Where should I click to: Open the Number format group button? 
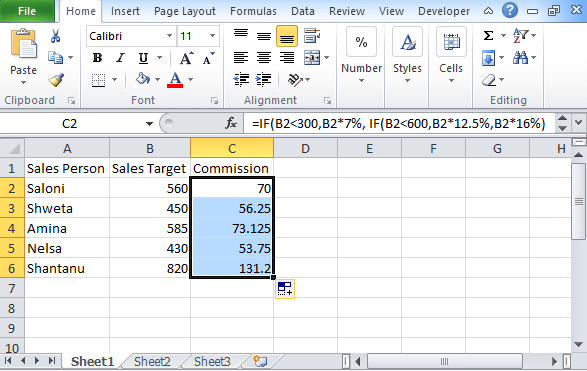(361, 55)
